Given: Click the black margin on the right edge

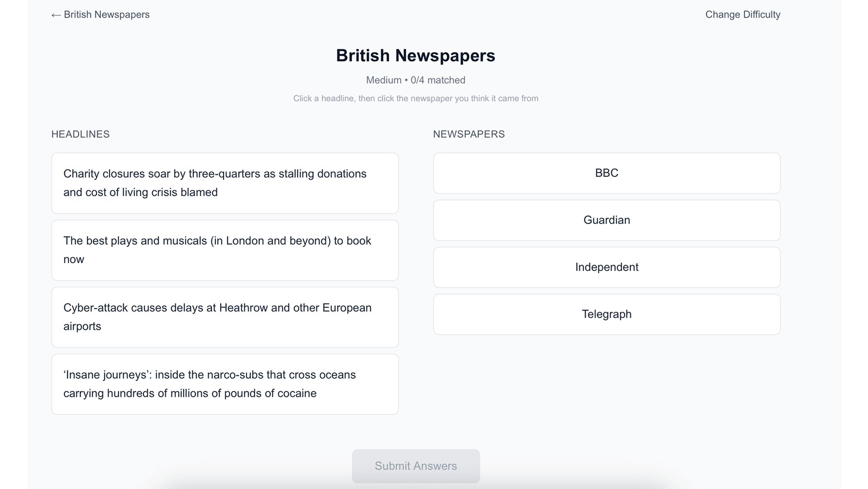Looking at the screenshot, I should click(854, 244).
